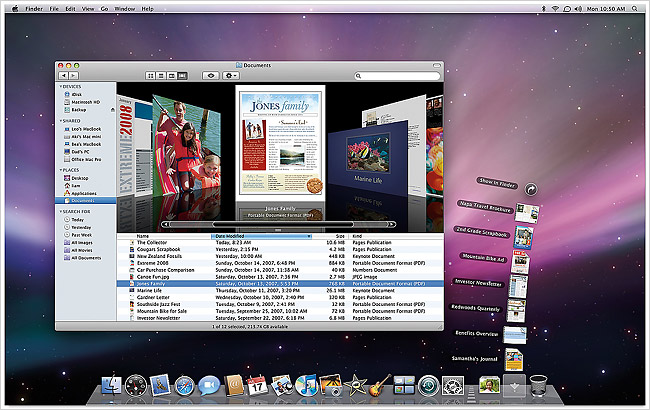Click the Quick Look eye button
The image size is (650, 410).
(x=211, y=75)
